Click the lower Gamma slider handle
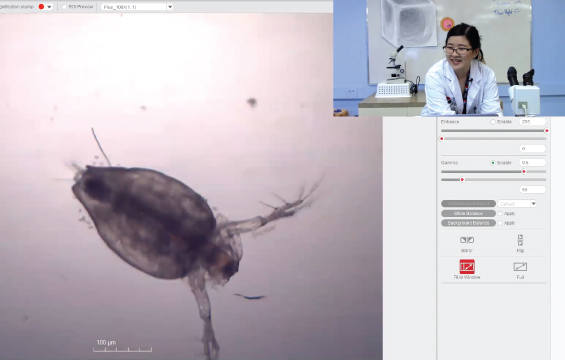The height and width of the screenshot is (360, 565). [462, 179]
